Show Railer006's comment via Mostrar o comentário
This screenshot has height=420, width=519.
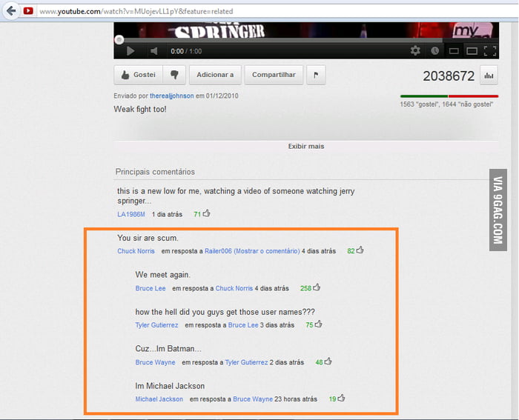pos(267,251)
